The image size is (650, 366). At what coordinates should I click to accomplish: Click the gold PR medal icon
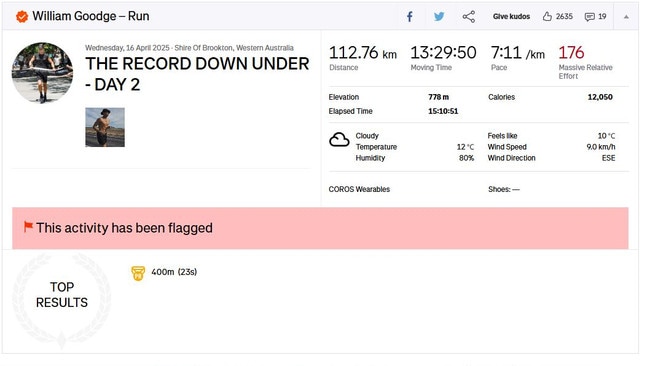coord(138,273)
